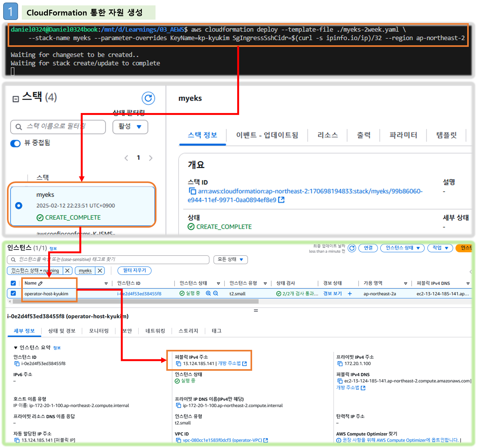
Task: Remove the myeks filter chip
Action: (x=100, y=271)
